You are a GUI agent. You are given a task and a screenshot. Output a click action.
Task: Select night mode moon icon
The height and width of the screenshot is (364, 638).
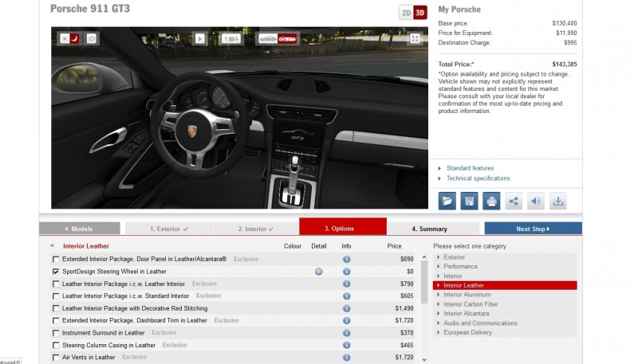point(74,38)
